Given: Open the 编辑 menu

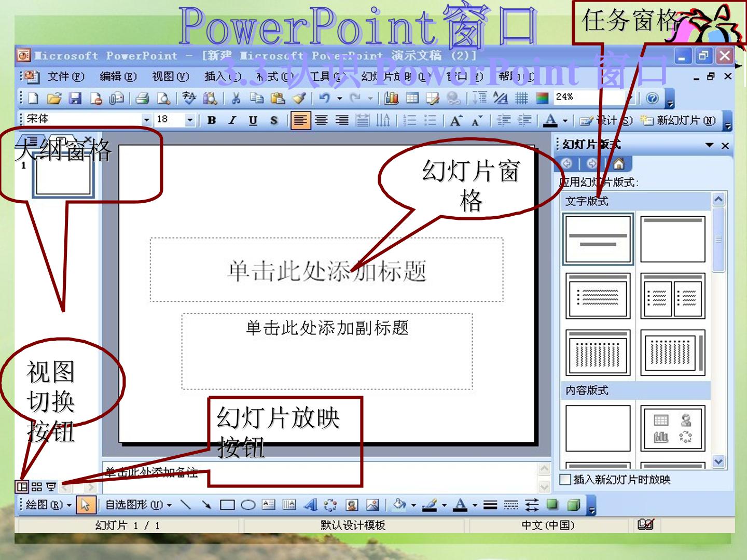Looking at the screenshot, I should point(118,77).
